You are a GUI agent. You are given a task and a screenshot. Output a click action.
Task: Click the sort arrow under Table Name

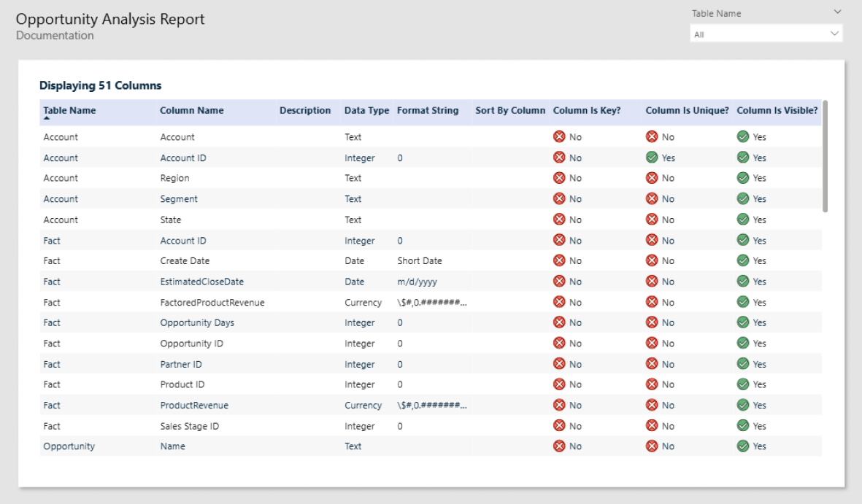pyautogui.click(x=47, y=118)
